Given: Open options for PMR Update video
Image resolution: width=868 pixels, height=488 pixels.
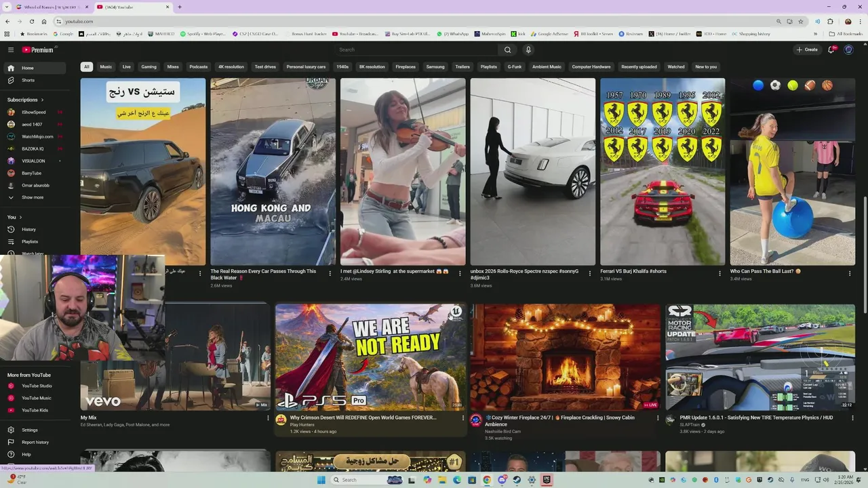Looking at the screenshot, I should [852, 418].
